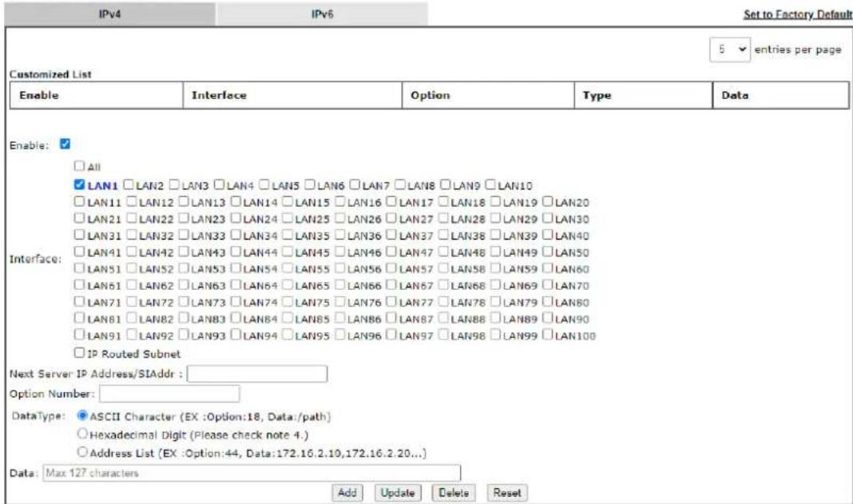The image size is (853, 504).
Task: Select ASCII Character data type
Action: (82, 416)
